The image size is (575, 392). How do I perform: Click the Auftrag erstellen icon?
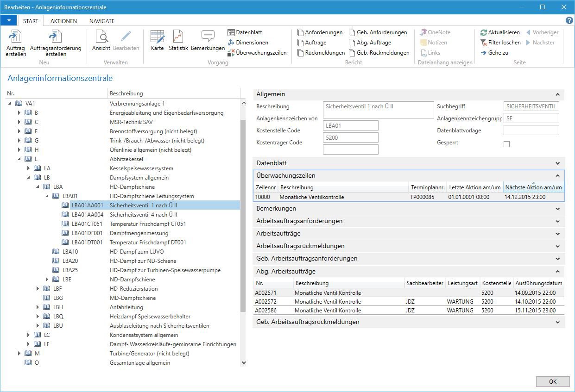pyautogui.click(x=16, y=37)
